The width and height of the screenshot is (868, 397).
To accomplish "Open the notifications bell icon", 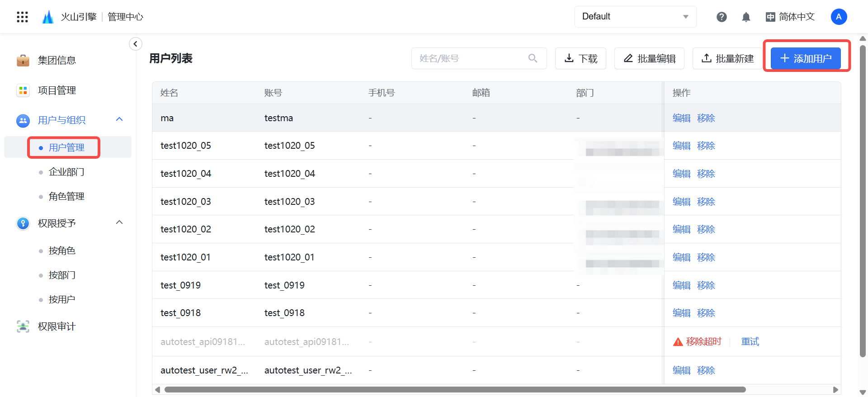I will [746, 17].
